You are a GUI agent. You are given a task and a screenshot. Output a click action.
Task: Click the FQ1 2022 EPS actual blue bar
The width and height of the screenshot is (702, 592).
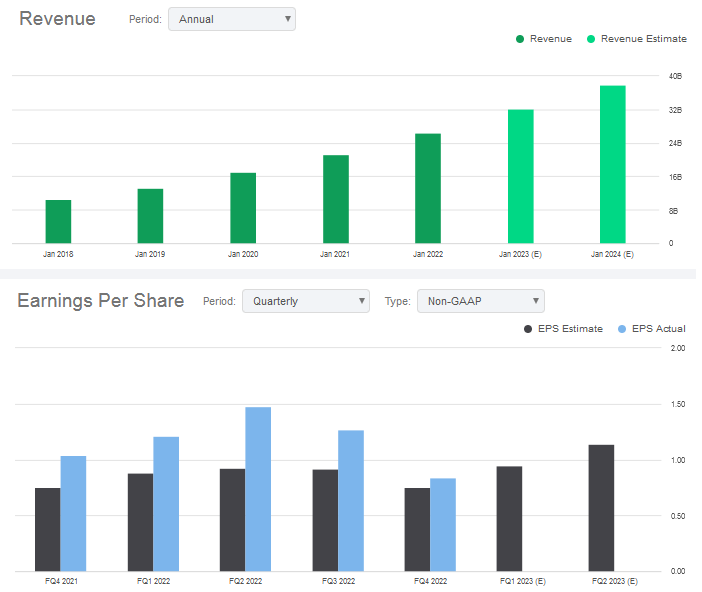[x=166, y=504]
